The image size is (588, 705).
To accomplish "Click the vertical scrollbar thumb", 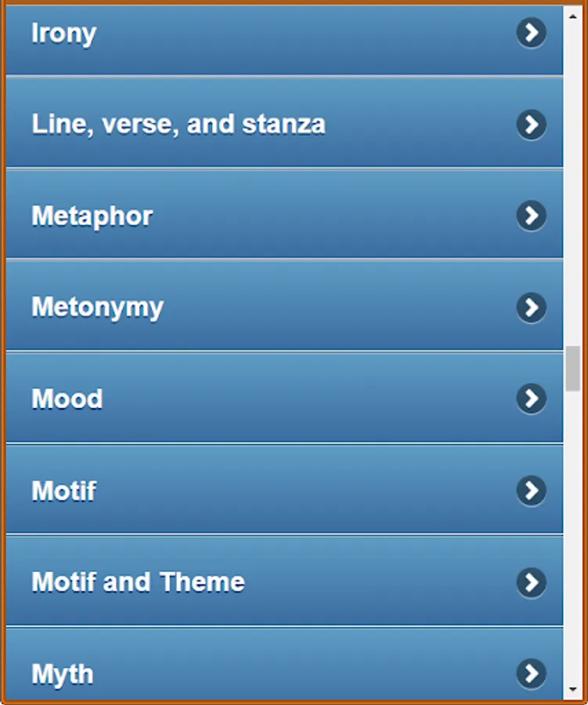I will tap(572, 369).
